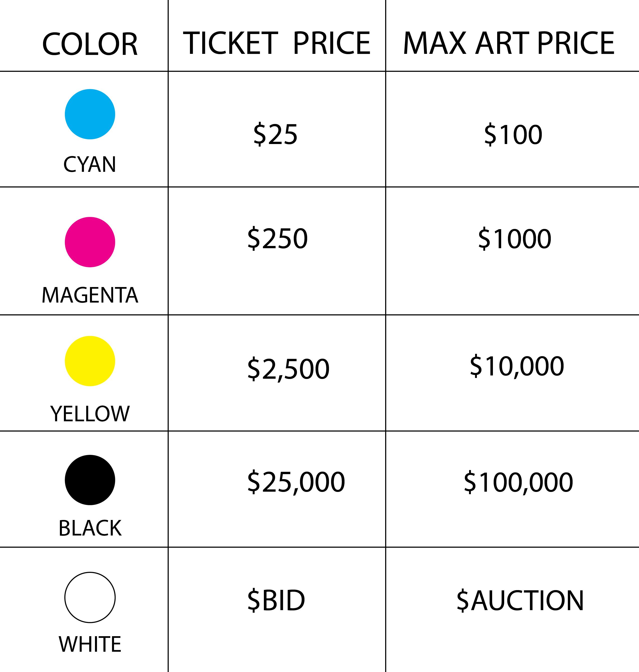This screenshot has height=672, width=639.
Task: Click the $10,000 max art price
Action: pos(517,366)
